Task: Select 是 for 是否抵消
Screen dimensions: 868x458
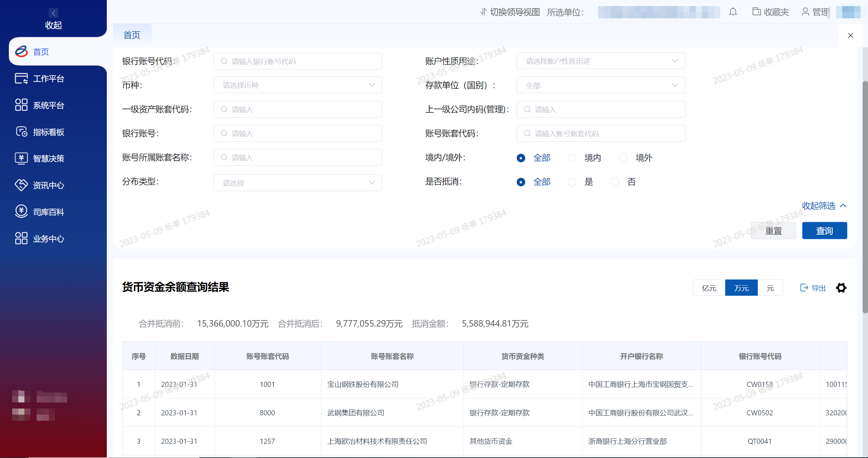Action: click(x=572, y=182)
